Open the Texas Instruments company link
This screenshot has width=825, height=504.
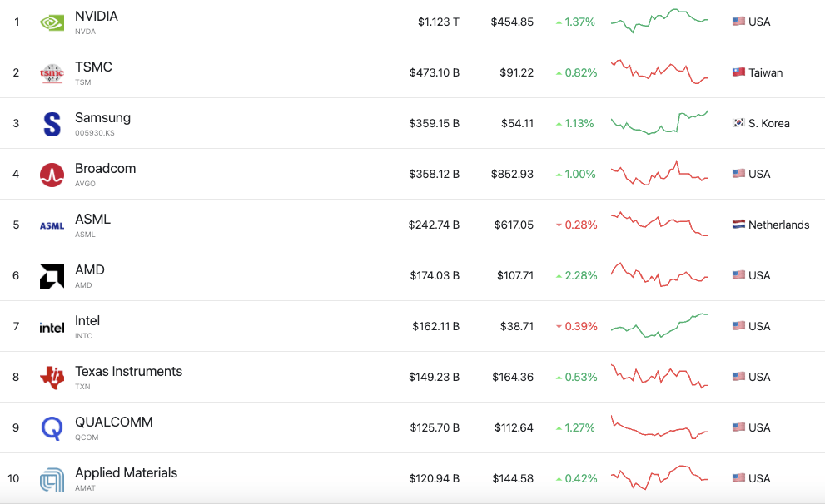[x=128, y=371]
